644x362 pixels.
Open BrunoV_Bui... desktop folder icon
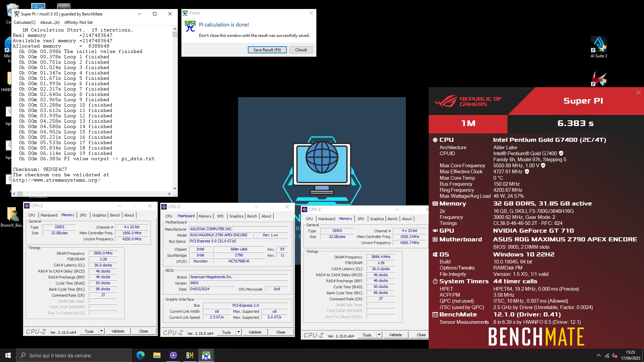coord(12,217)
